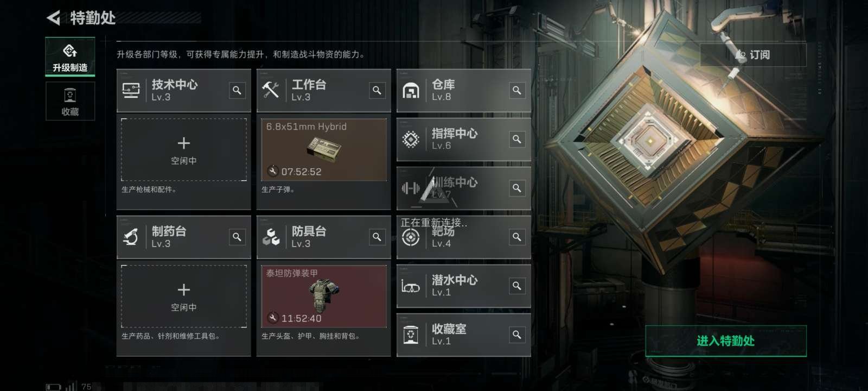The width and height of the screenshot is (868, 391).
Task: Click the 订阅 button
Action: click(753, 55)
